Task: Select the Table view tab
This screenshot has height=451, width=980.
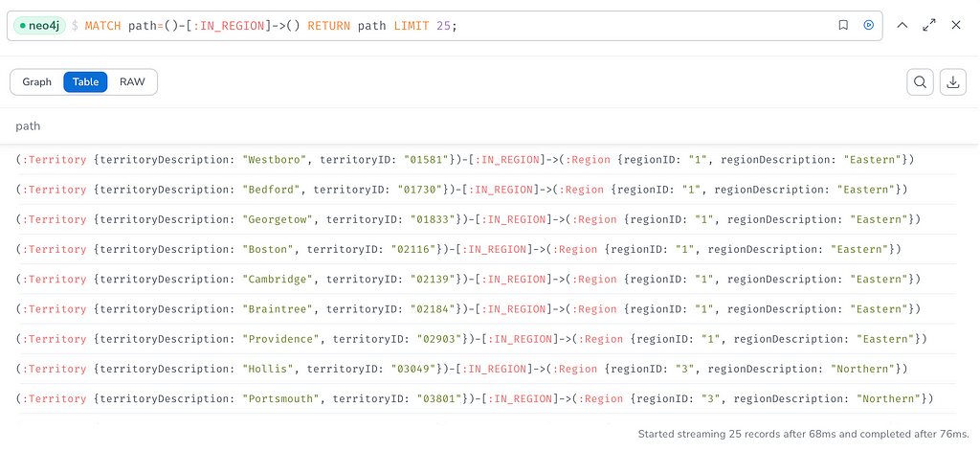Action: [x=85, y=82]
